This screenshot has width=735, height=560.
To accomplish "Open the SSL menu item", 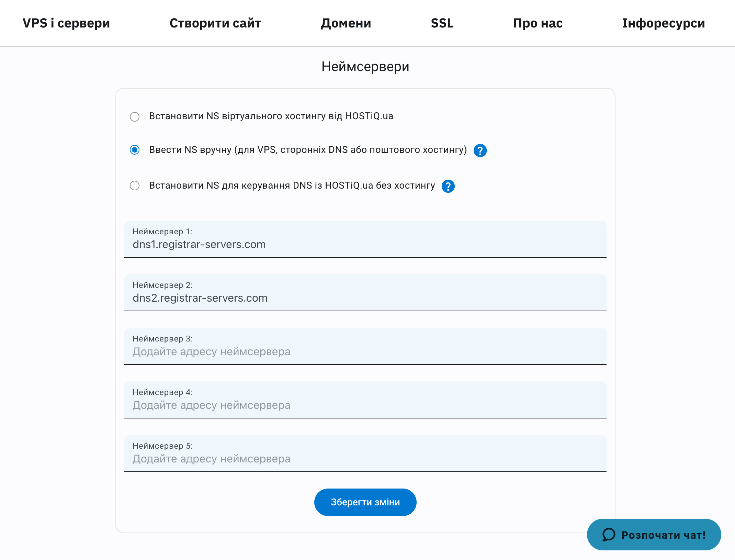I will coord(442,23).
